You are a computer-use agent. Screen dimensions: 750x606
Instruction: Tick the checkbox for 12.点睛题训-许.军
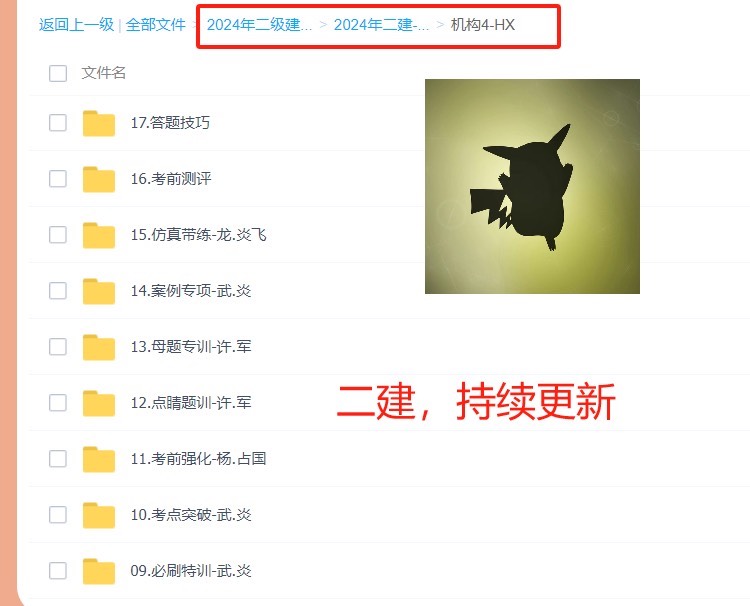pyautogui.click(x=58, y=402)
